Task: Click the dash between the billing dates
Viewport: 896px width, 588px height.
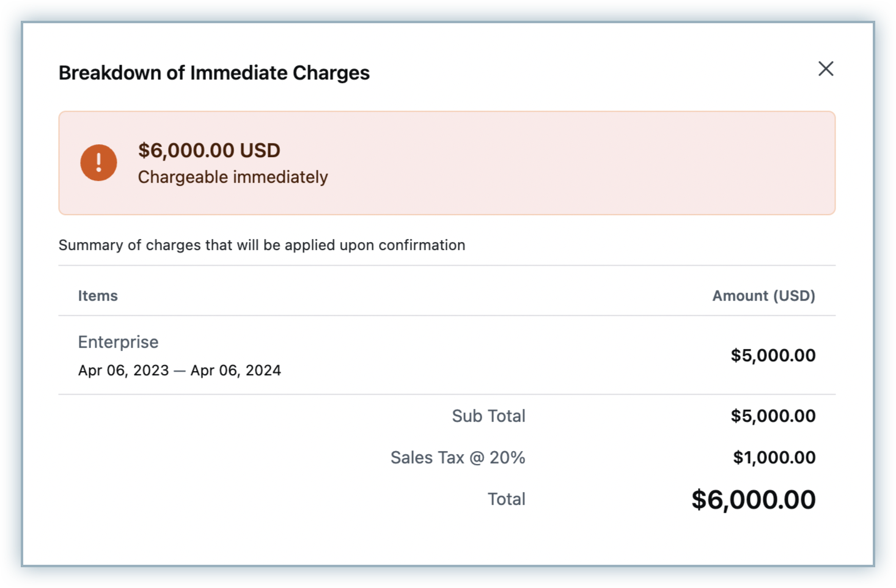Action: 180,371
